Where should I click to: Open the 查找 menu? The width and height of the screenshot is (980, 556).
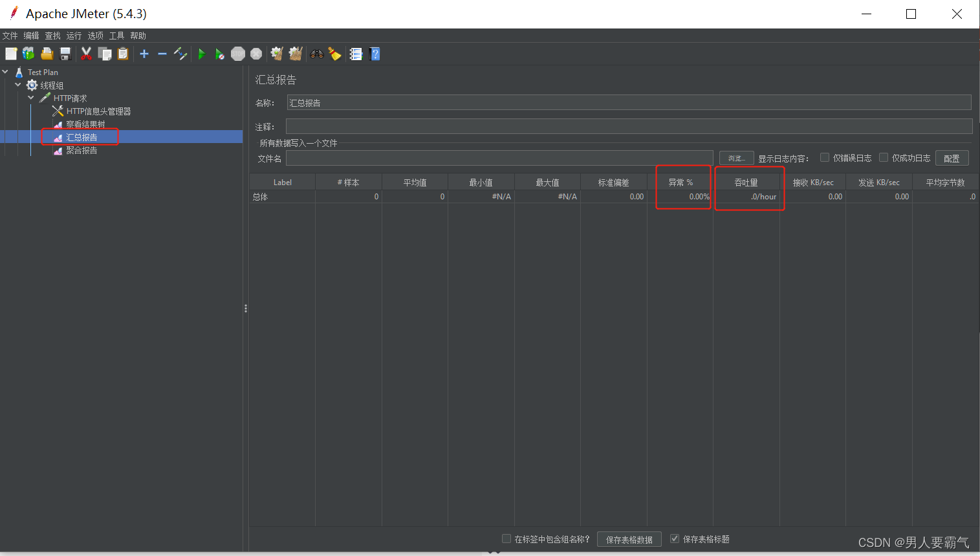coord(52,36)
